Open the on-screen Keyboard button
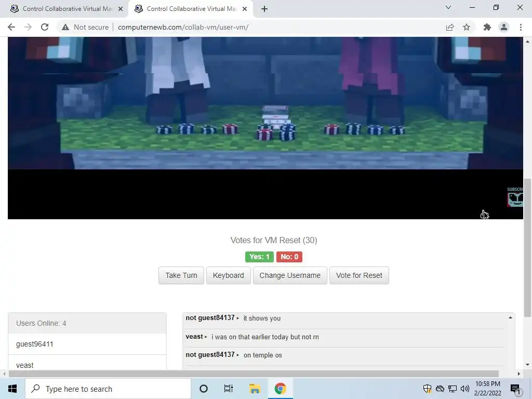532x399 pixels. coord(229,275)
